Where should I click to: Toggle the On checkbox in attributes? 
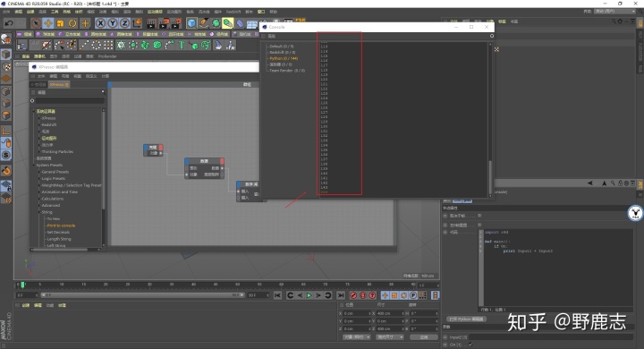point(470,345)
